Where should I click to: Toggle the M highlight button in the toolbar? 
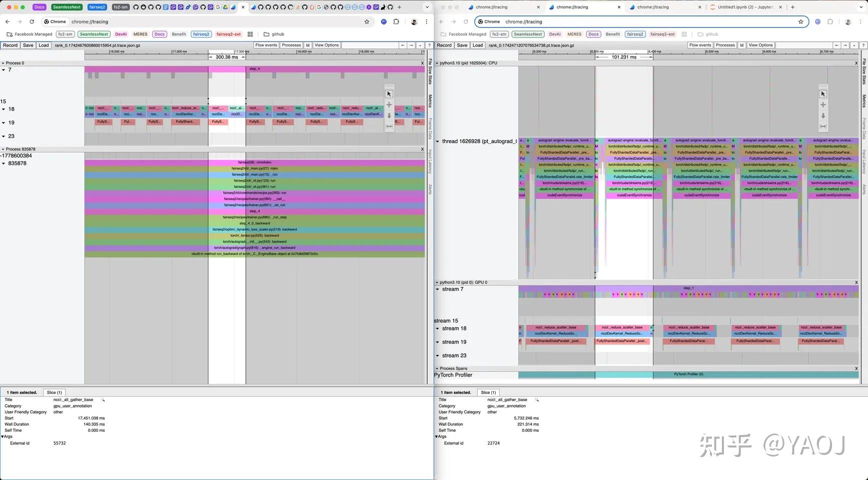(x=308, y=45)
